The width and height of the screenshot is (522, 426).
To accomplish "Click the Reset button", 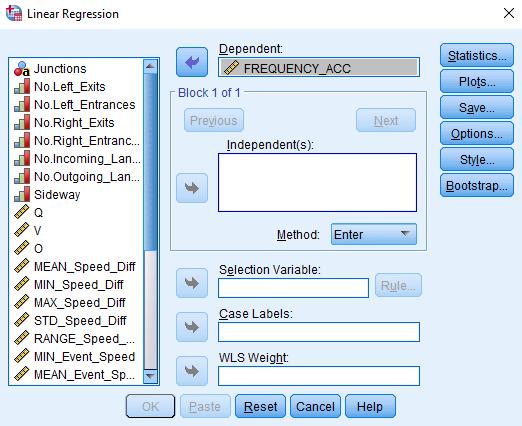I will pyautogui.click(x=260, y=406).
